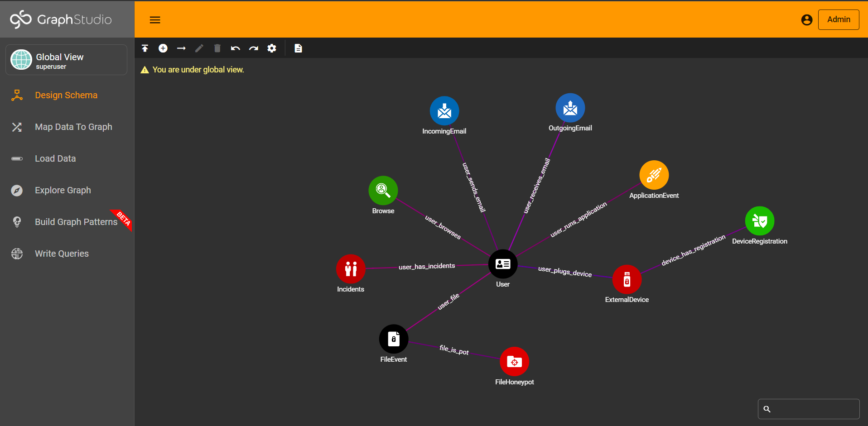Click the user account avatar icon
This screenshot has width=868, height=426.
807,20
